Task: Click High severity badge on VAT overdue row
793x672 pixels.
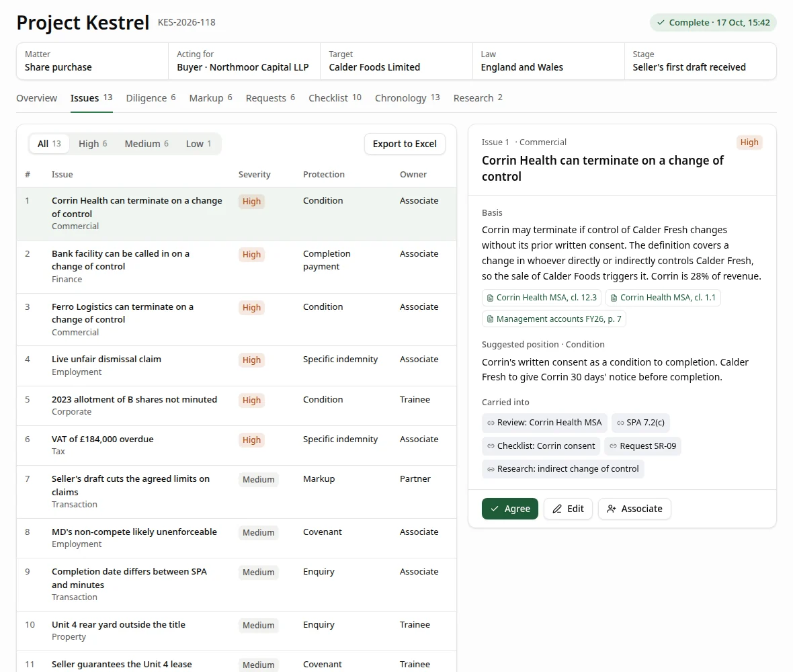Action: tap(251, 440)
